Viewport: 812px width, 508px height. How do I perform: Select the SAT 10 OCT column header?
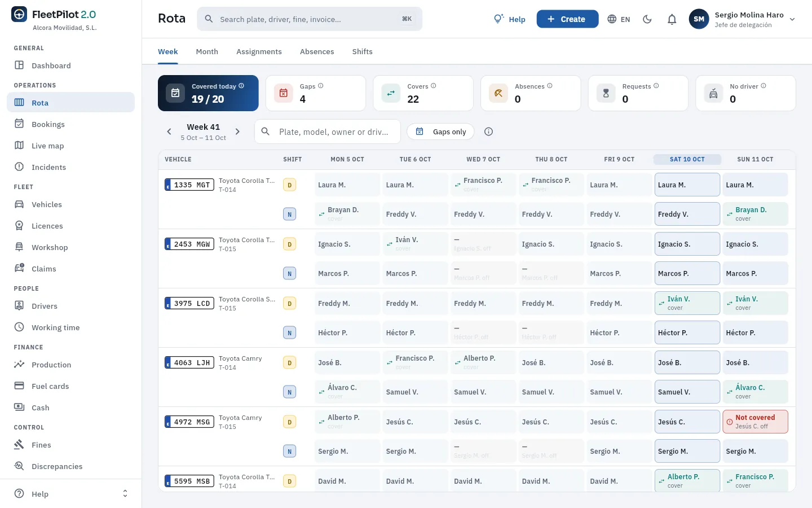click(x=687, y=159)
